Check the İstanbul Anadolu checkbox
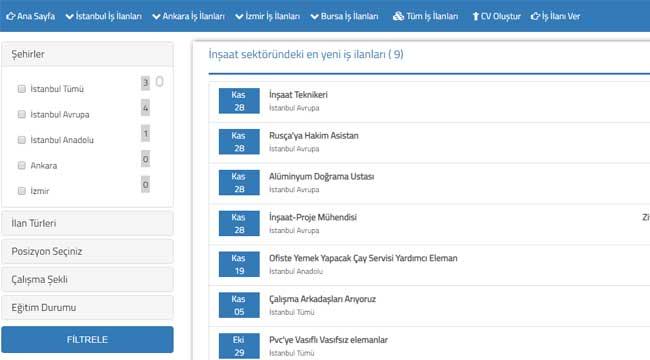The height and width of the screenshot is (360, 650). (22, 140)
